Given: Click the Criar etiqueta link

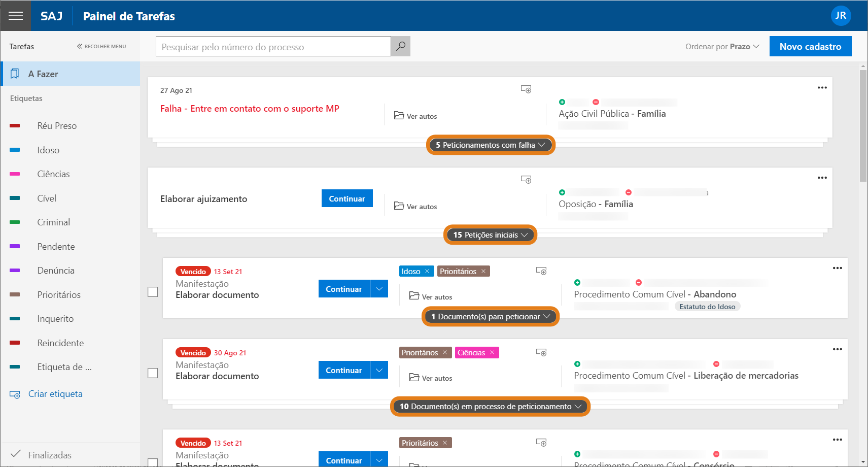Looking at the screenshot, I should 55,394.
